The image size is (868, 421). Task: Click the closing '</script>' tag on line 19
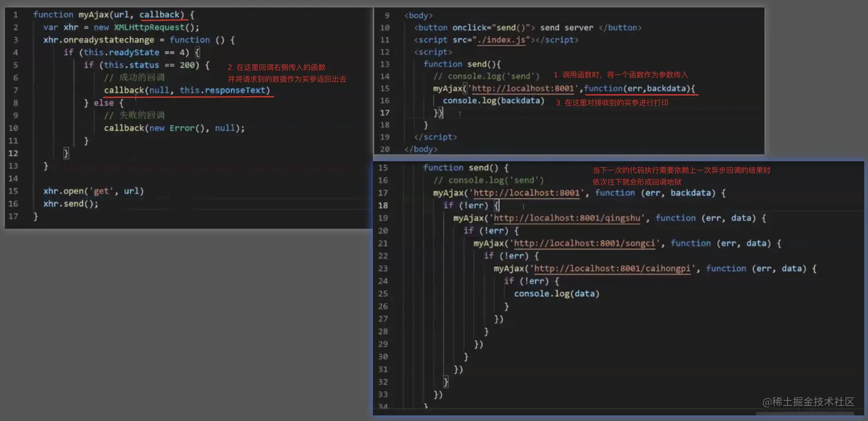tap(436, 137)
